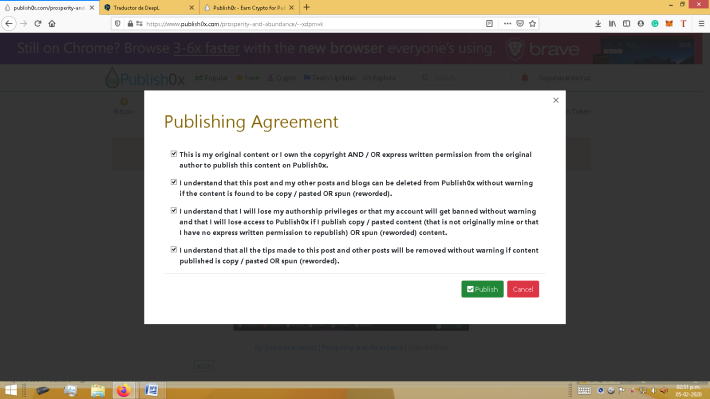The image size is (710, 399).
Task: Open the downloads arrow icon in toolbar
Action: coord(598,24)
